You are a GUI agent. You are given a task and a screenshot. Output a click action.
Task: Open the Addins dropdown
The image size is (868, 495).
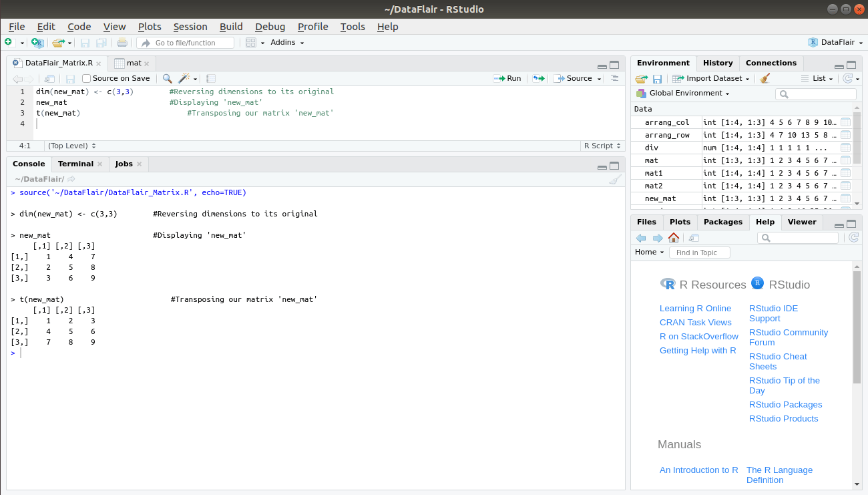click(287, 42)
